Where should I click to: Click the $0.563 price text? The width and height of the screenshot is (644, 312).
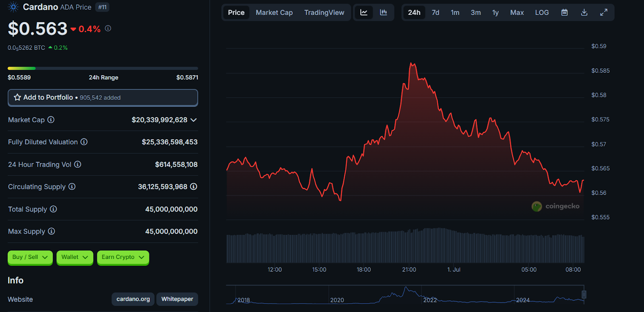[38, 29]
